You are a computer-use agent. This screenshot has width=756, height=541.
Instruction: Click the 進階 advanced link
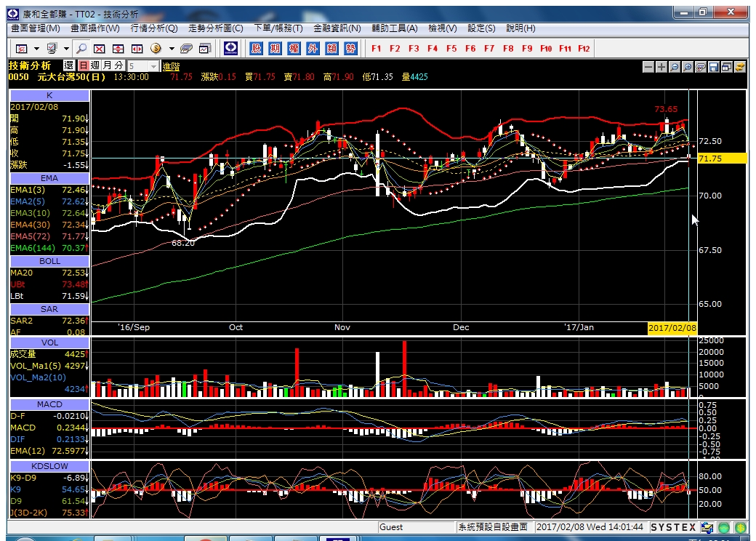(171, 67)
